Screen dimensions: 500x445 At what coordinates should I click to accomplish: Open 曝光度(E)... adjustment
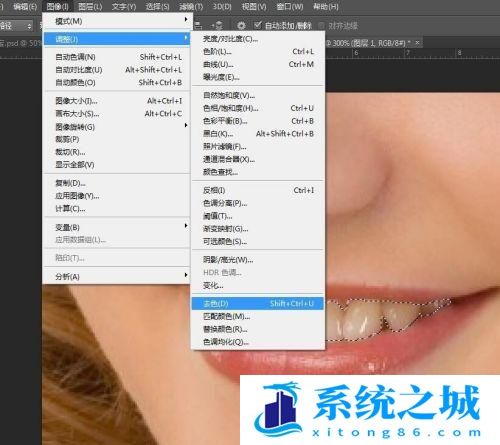[x=258, y=77]
